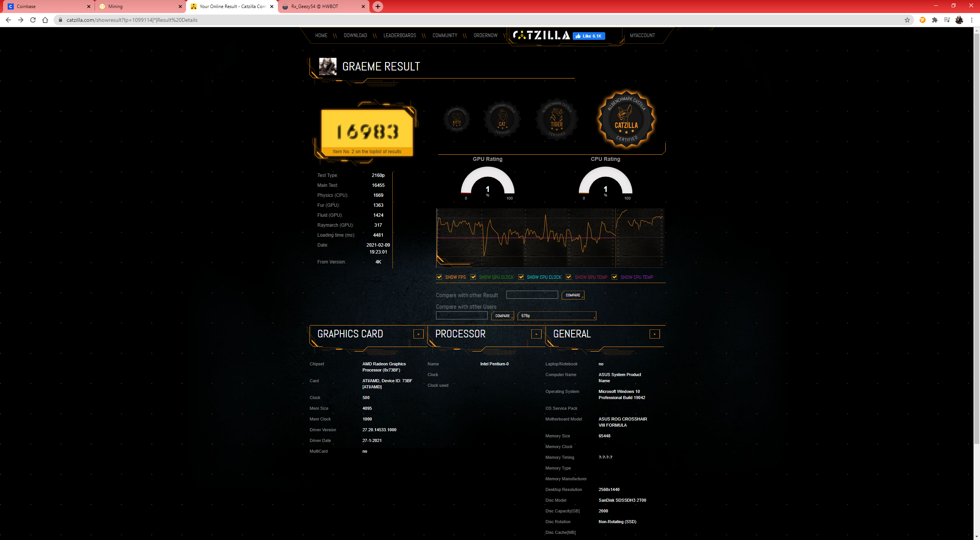Switch to Rx_Geezy54 @ HWBOT tab
Screen dimensions: 980x540
323,7
